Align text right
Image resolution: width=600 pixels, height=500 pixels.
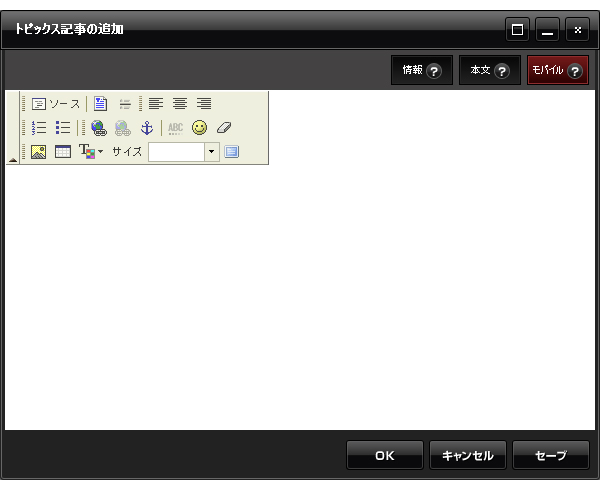(x=204, y=104)
